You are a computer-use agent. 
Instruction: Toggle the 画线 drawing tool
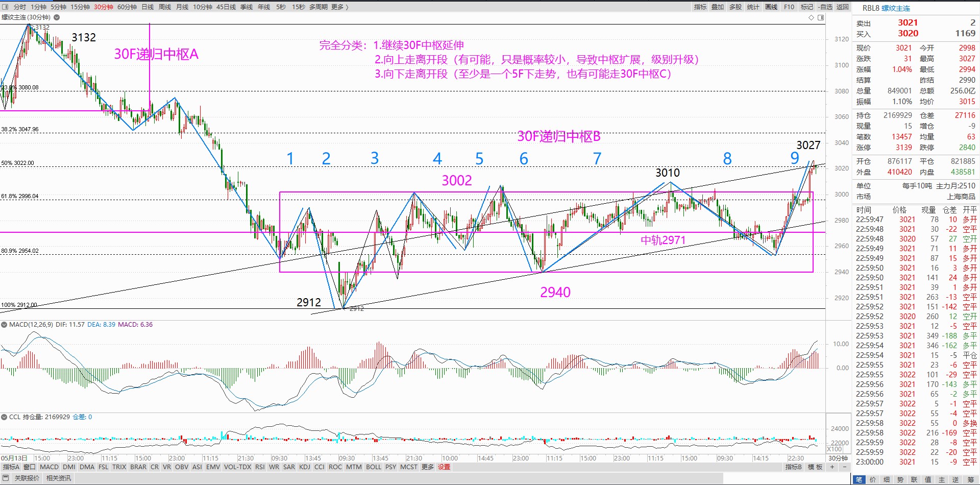(x=771, y=7)
